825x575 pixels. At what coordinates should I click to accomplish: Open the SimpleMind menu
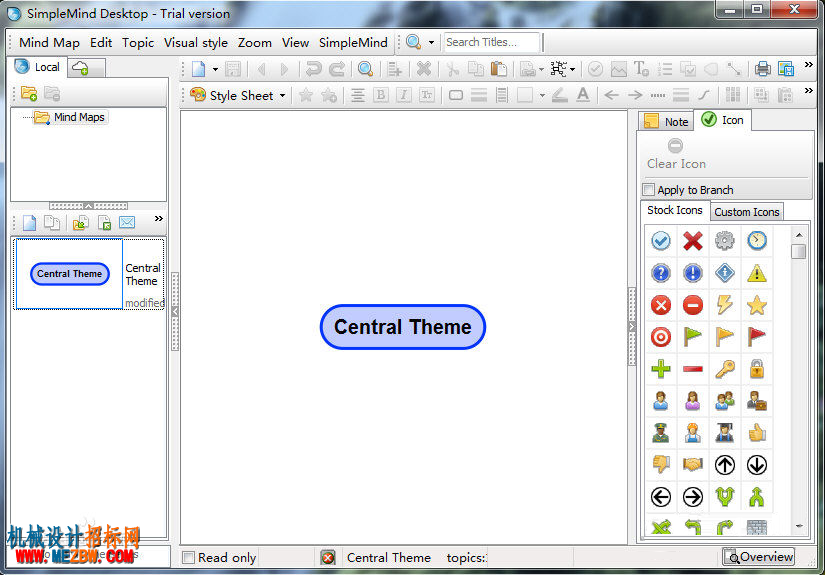[x=353, y=43]
